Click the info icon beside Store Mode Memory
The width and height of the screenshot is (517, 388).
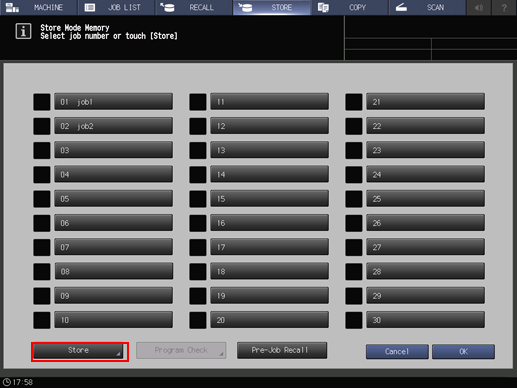tap(23, 31)
